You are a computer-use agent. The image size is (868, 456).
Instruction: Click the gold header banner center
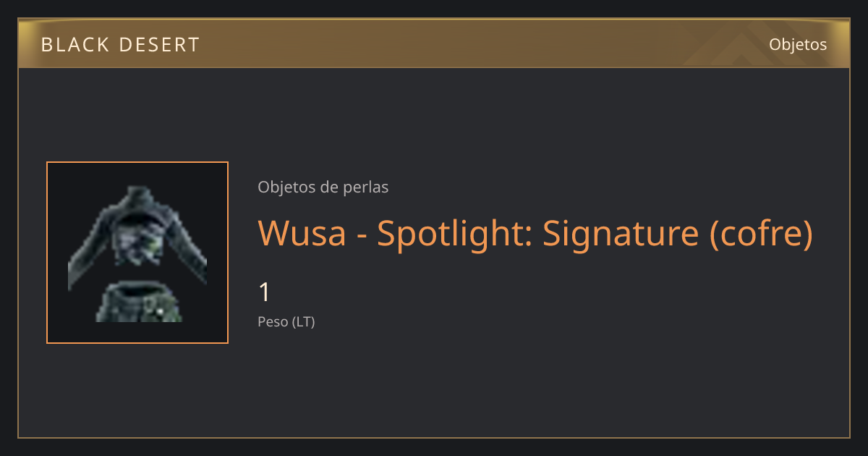(434, 43)
